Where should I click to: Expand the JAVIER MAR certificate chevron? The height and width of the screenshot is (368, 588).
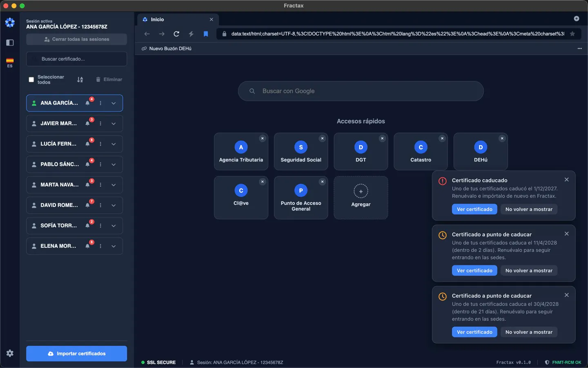click(114, 123)
